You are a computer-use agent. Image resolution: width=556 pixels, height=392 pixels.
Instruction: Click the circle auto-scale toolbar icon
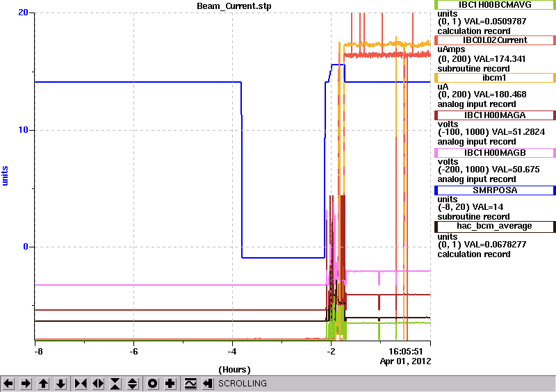pos(153,384)
